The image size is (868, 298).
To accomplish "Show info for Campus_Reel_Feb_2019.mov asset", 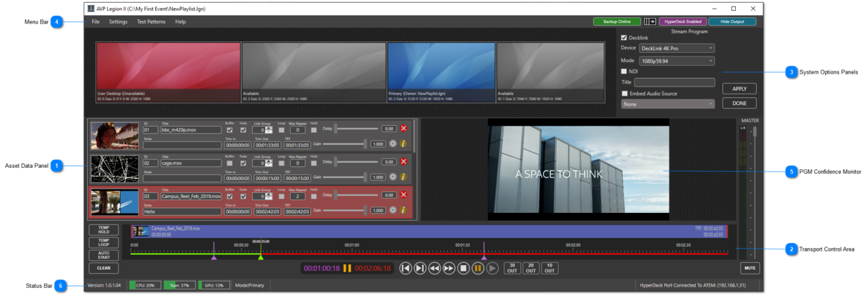I will [x=404, y=210].
